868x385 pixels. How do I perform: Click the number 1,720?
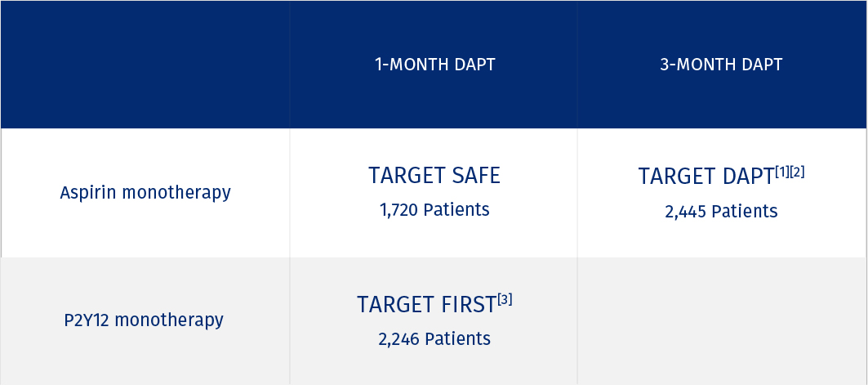(x=399, y=210)
